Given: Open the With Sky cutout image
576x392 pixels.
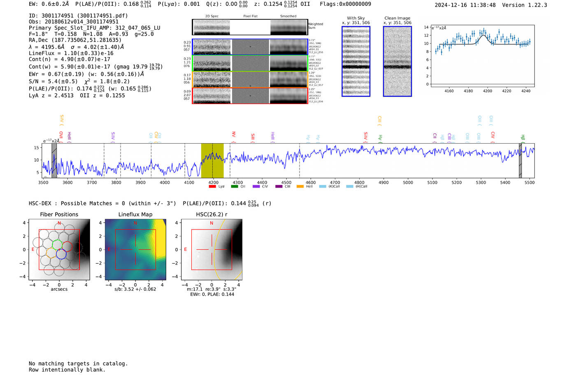Looking at the screenshot, I should point(356,61).
